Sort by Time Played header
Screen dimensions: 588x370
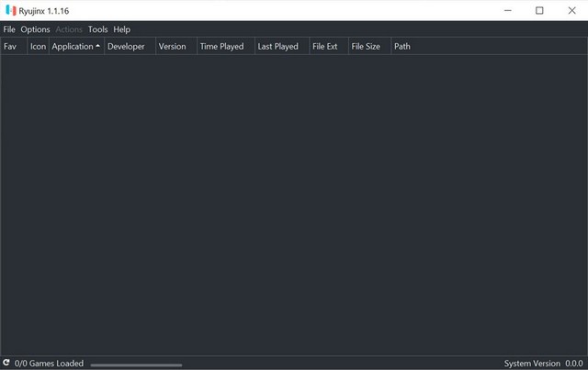[221, 47]
